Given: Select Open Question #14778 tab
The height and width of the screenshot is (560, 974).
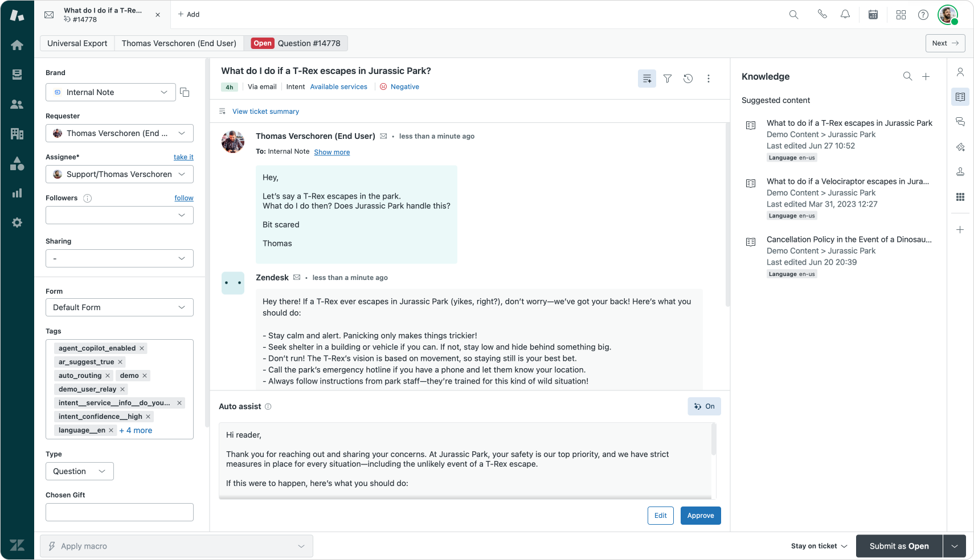Looking at the screenshot, I should coord(296,43).
